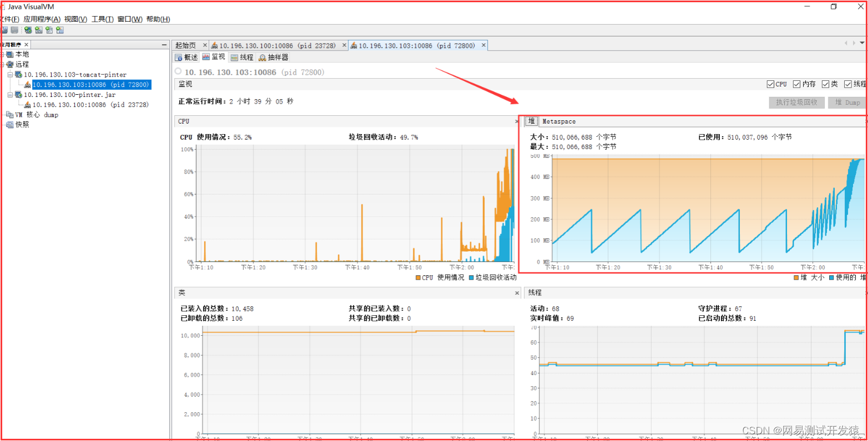Click the host icon beside 10.196.130.103-tomcat-pinter
The width and height of the screenshot is (868, 441).
(x=18, y=74)
